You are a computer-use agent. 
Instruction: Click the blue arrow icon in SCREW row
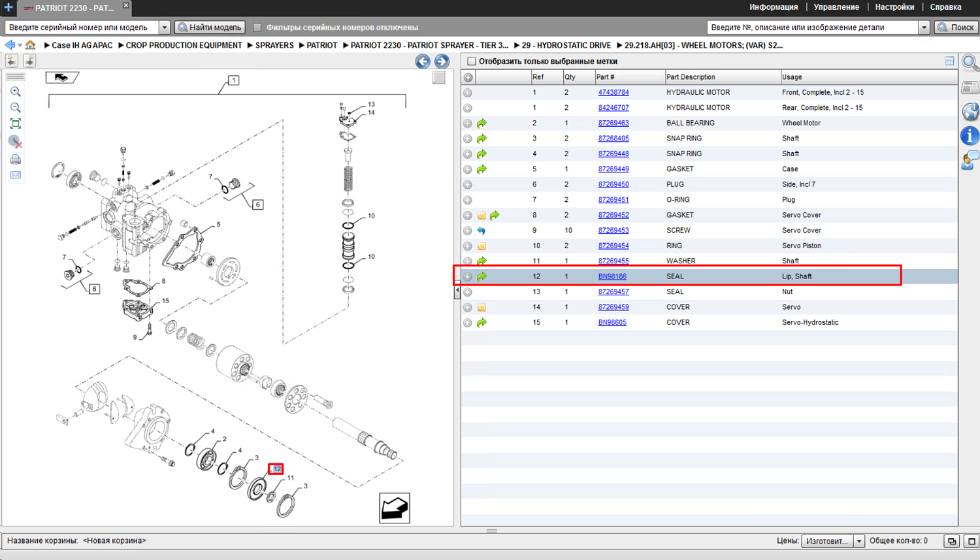point(482,231)
